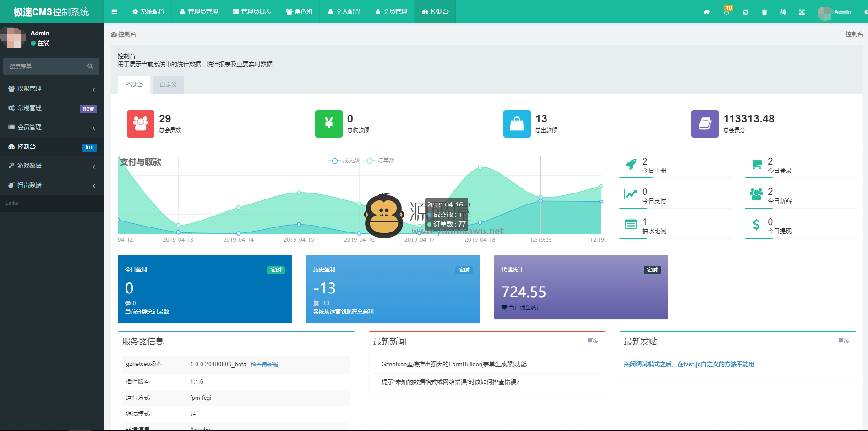
Task: Switch to 会员管理 top tab
Action: point(391,12)
